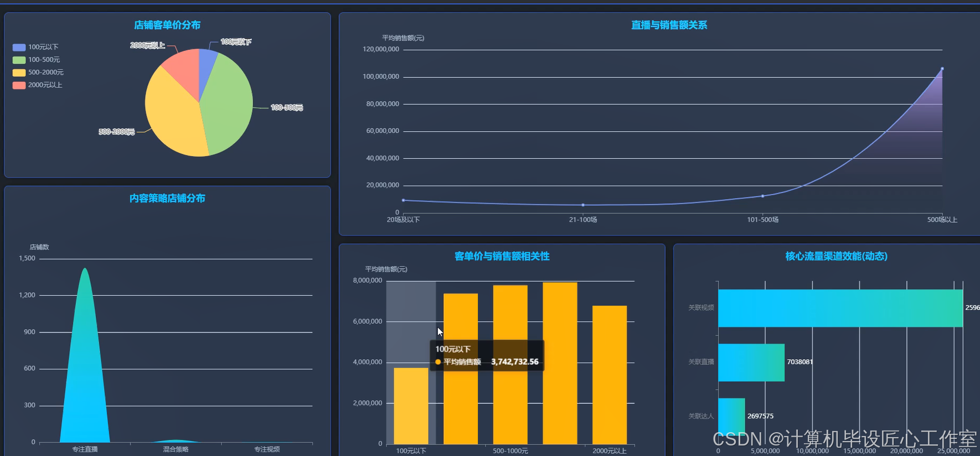Click the 关联直播 category label
980x456 pixels.
[x=701, y=362]
